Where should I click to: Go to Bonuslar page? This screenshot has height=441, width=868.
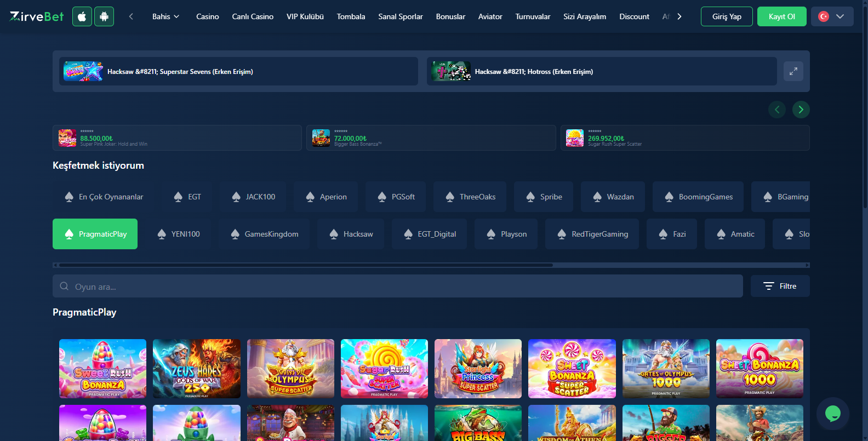(x=450, y=16)
